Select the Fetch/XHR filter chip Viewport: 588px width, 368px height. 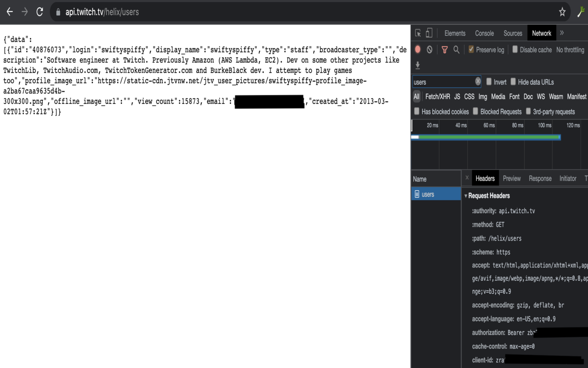438,97
